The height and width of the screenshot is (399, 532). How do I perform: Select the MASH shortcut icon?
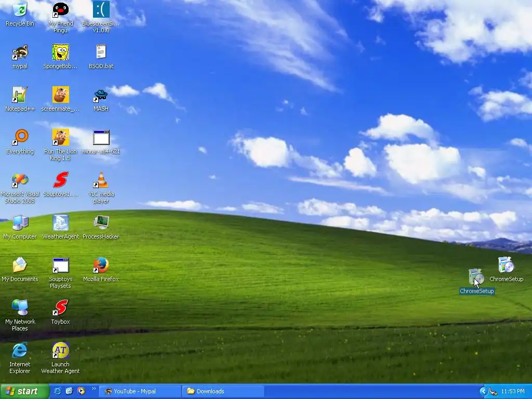[101, 99]
